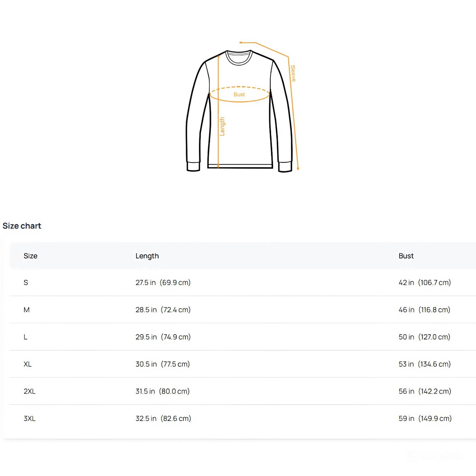The height and width of the screenshot is (476, 476).
Task: Click the Size column header
Action: [x=30, y=256]
